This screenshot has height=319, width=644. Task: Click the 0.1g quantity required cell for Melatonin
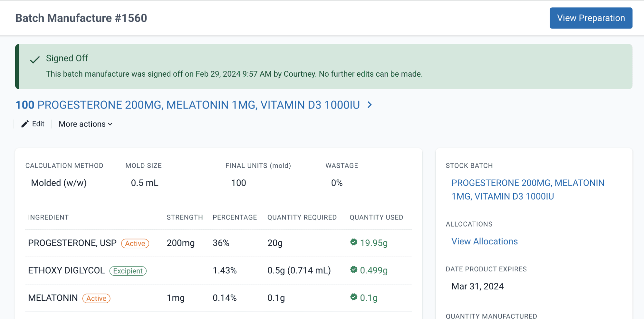coord(276,298)
